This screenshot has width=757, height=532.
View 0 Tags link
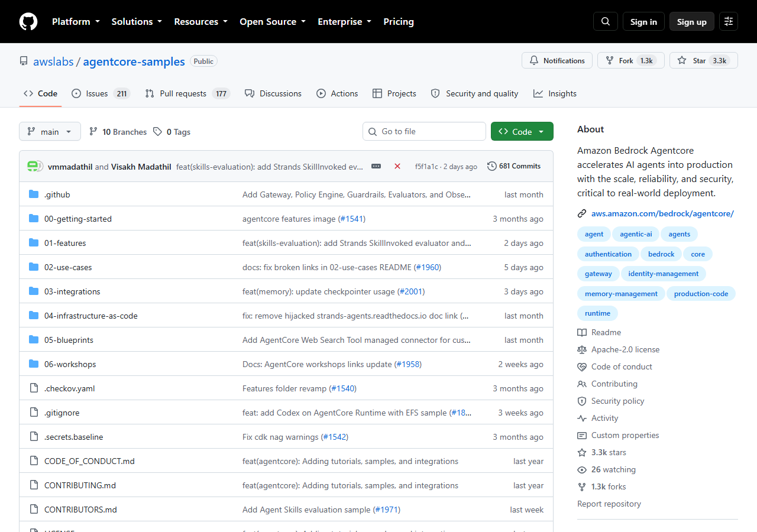point(172,132)
